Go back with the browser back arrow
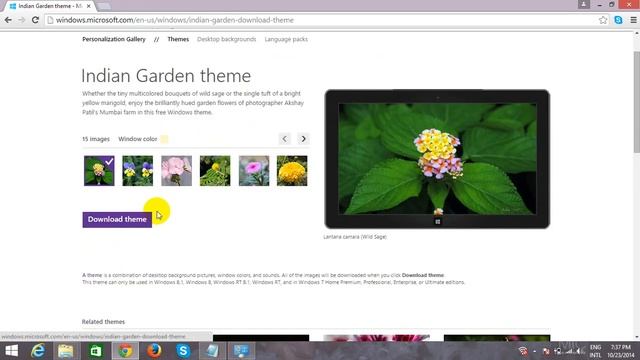 8,20
